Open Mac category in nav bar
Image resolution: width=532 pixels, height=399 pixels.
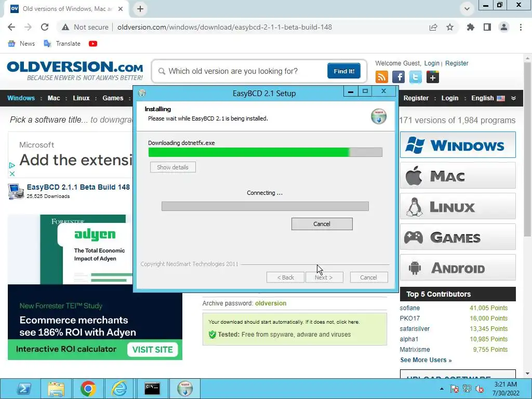click(x=54, y=98)
